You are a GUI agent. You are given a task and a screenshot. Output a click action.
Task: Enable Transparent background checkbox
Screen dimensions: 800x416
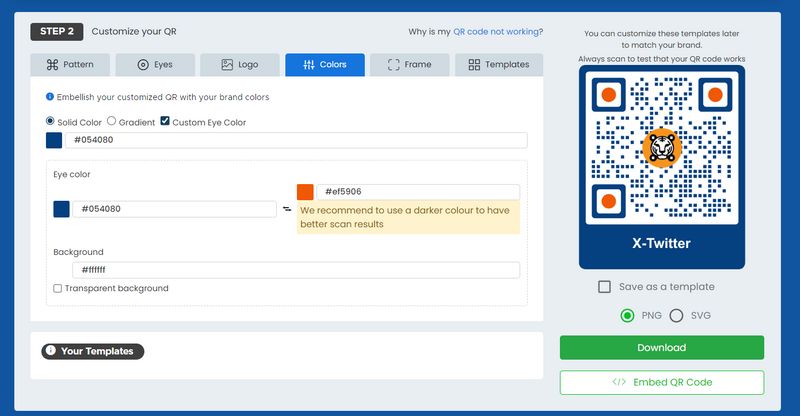coord(58,288)
